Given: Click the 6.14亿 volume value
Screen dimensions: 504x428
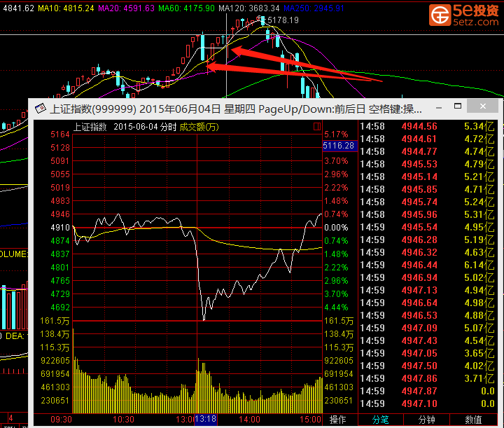Looking at the screenshot, I should pyautogui.click(x=479, y=265).
